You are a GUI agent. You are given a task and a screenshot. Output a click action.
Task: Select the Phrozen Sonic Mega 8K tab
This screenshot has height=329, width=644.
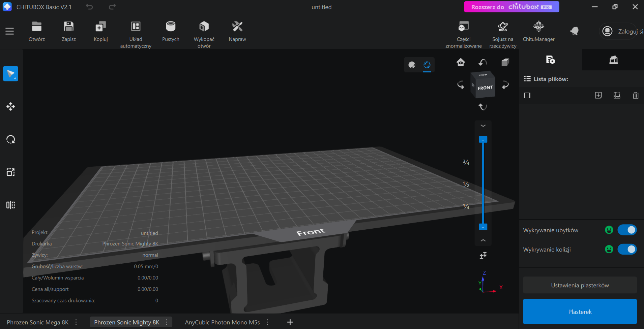38,322
